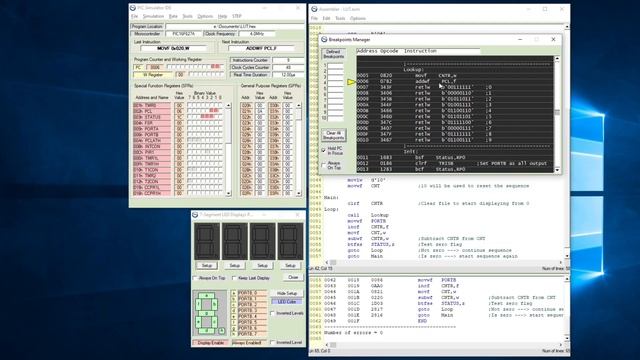The image size is (640, 360).
Task: Toggle Always On Top in 7-Segment window
Action: point(195,278)
